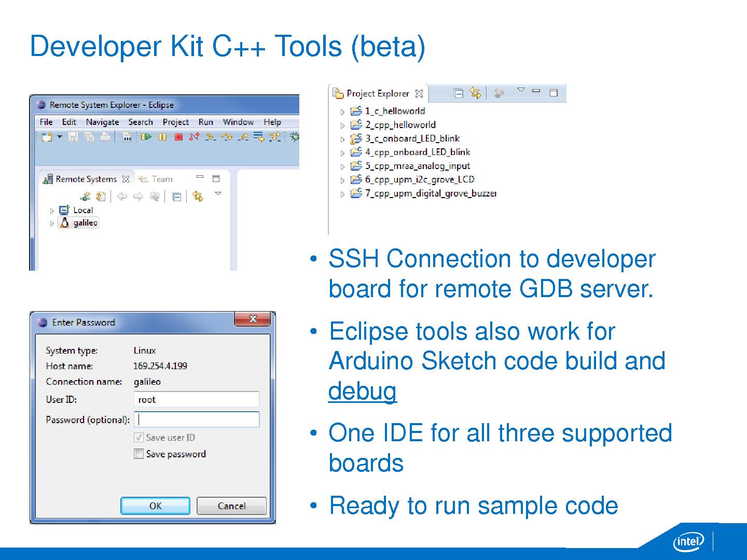The width and height of the screenshot is (747, 560).
Task: Close the Remote Systems view tab
Action: coord(126,179)
